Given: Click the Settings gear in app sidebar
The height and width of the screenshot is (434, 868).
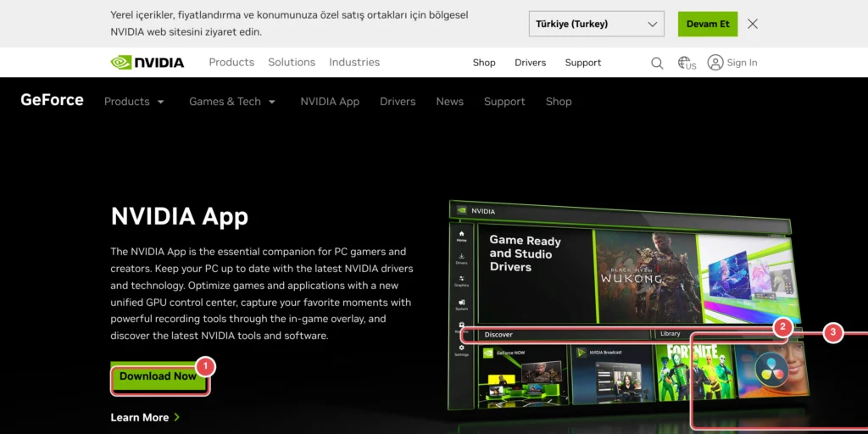Looking at the screenshot, I should (461, 350).
